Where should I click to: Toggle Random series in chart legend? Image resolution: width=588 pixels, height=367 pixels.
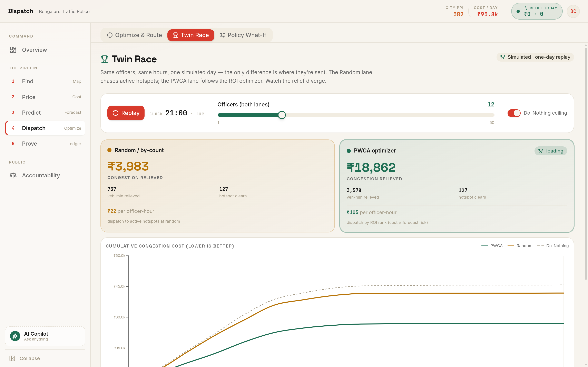tap(520, 246)
